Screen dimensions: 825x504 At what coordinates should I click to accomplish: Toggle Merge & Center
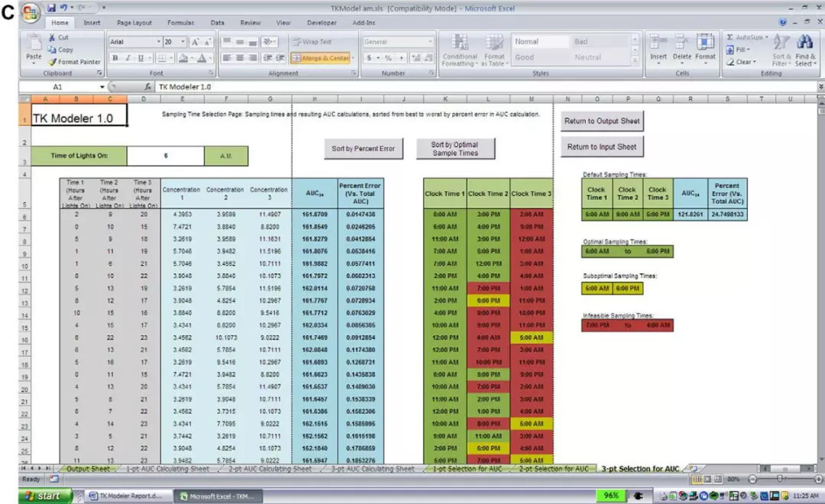[321, 58]
